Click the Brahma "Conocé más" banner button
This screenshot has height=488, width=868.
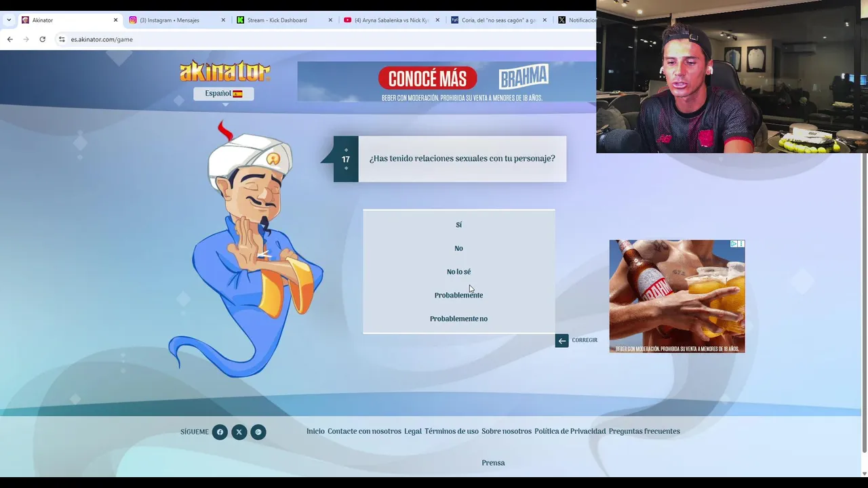click(427, 78)
